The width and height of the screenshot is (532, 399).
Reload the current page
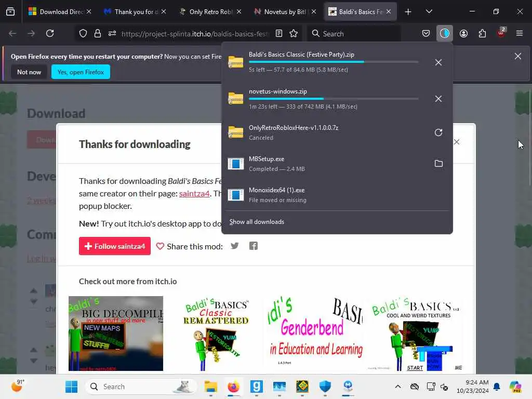pos(50,33)
